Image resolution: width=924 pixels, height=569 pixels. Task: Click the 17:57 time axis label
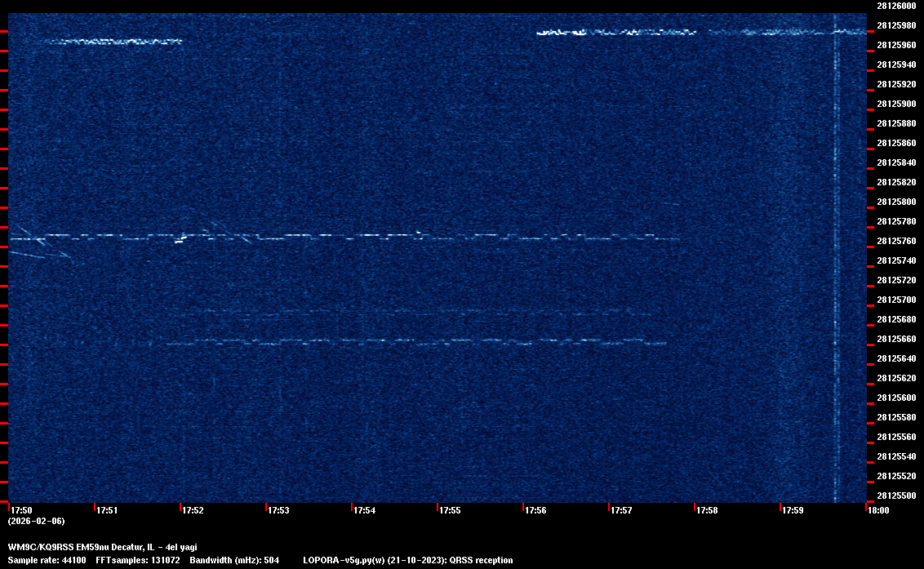[x=622, y=510]
